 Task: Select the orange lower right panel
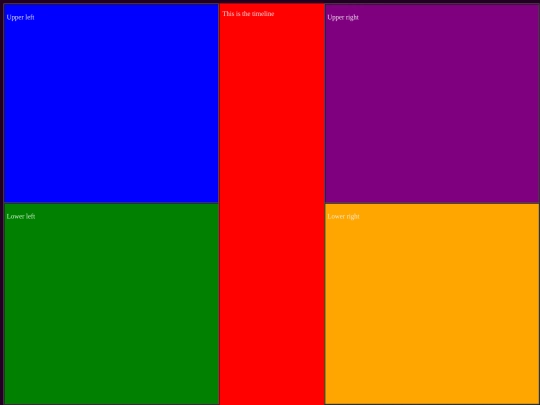pyautogui.click(x=432, y=304)
